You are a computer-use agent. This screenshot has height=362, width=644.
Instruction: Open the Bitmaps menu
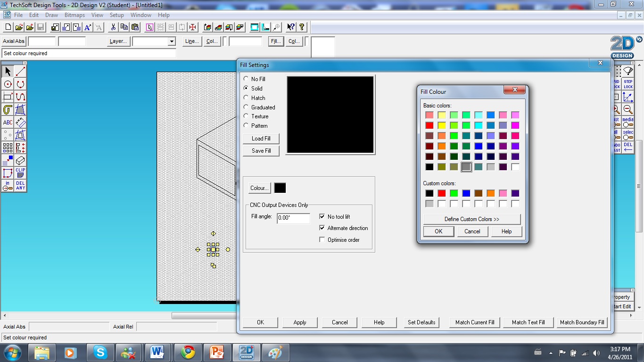coord(74,15)
